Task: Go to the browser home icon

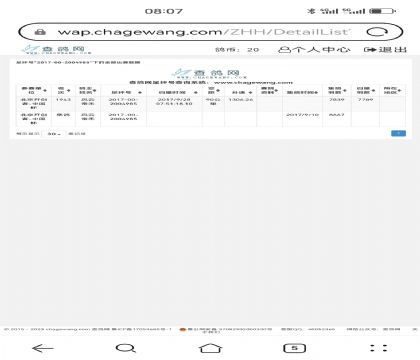Action: tap(210, 348)
